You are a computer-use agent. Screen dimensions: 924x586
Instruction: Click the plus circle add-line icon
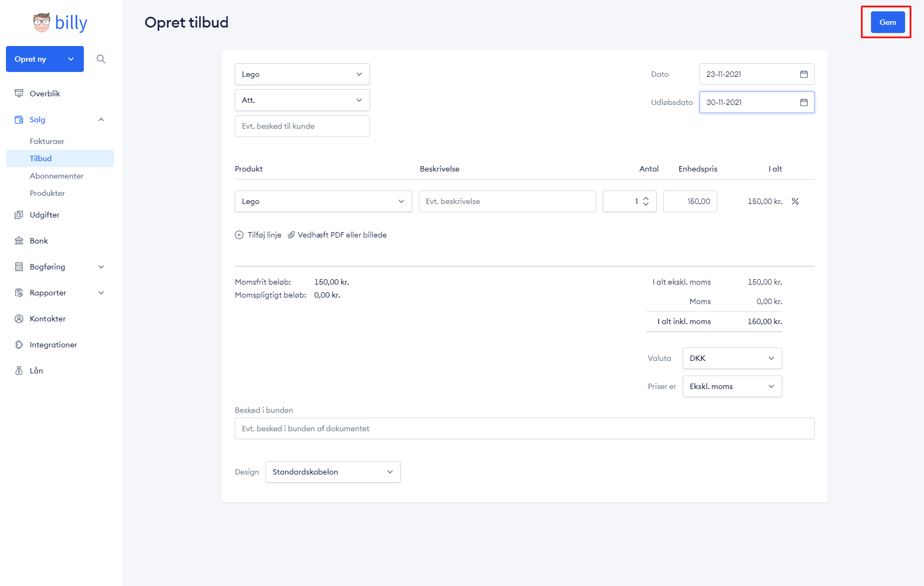(239, 235)
